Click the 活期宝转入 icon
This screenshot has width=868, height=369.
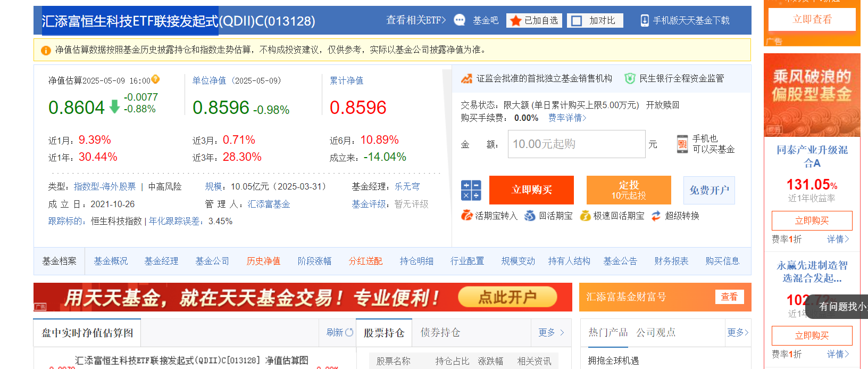pyautogui.click(x=466, y=216)
